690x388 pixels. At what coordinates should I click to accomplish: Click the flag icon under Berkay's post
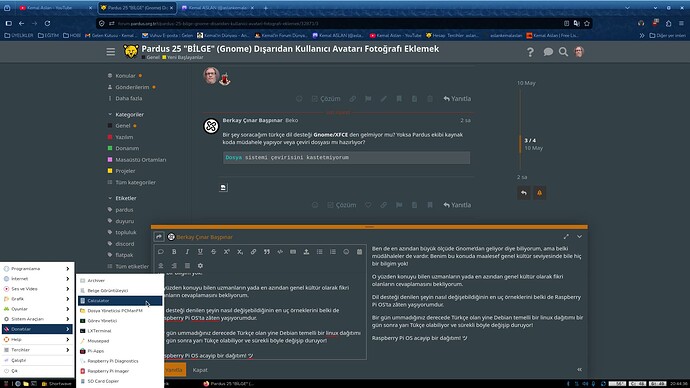pos(399,205)
